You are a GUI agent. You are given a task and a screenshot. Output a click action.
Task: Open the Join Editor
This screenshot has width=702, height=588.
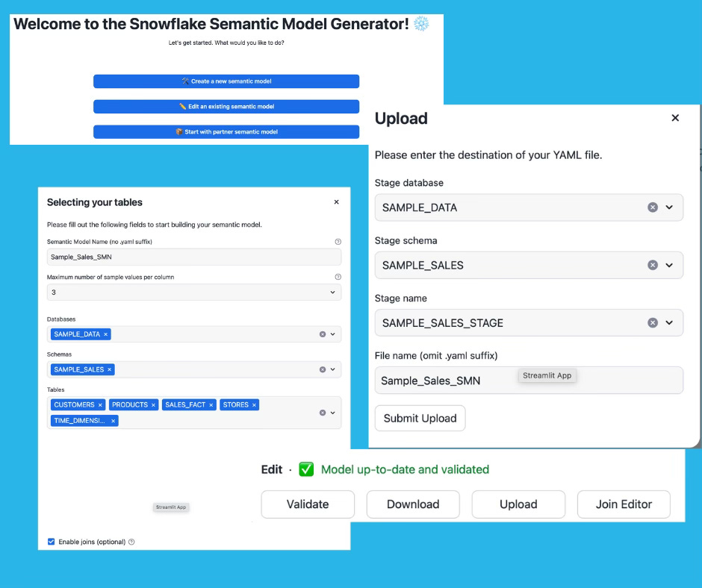tap(623, 504)
